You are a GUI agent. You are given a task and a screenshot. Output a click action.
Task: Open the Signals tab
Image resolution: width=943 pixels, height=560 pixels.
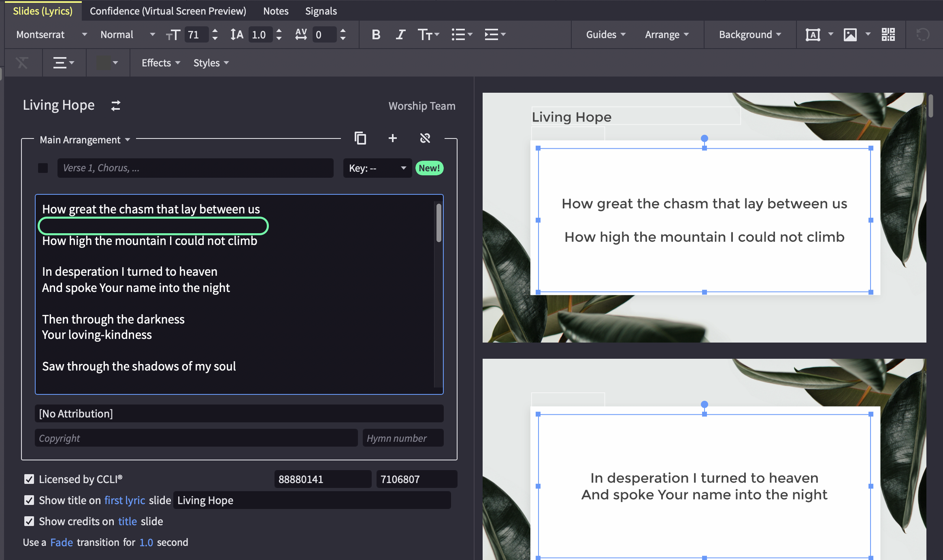[321, 11]
